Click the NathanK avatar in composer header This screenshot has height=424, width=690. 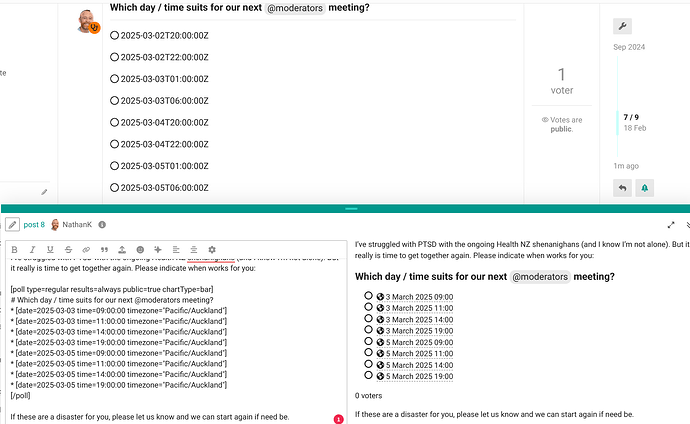tap(55, 225)
